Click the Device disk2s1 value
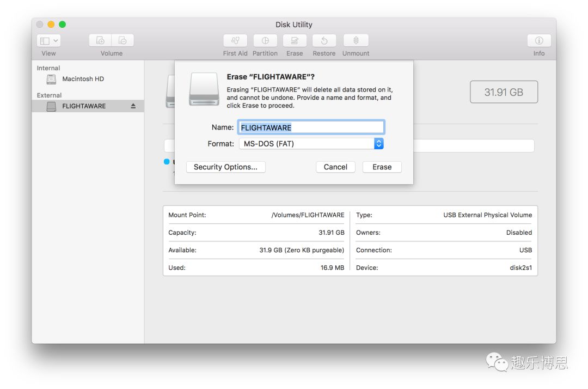 pos(521,268)
